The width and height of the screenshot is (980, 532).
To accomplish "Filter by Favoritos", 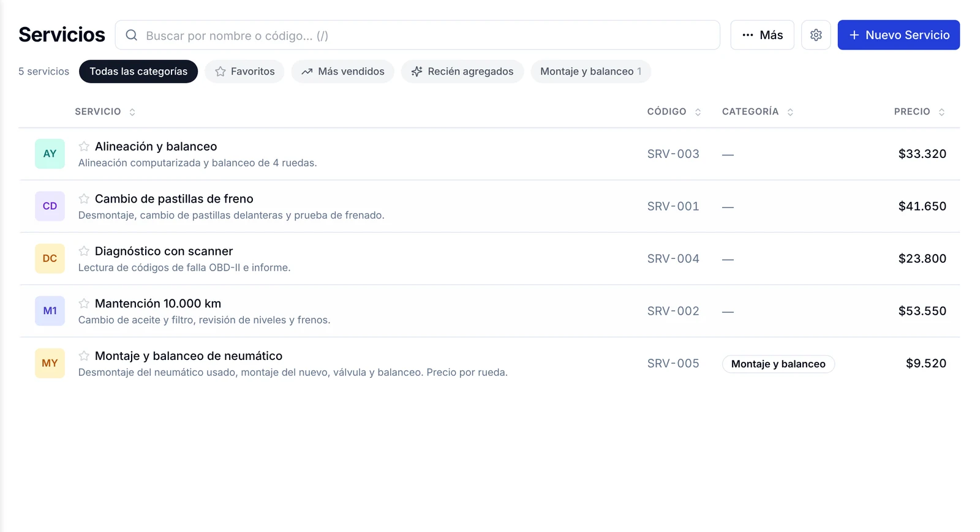I will 244,72.
